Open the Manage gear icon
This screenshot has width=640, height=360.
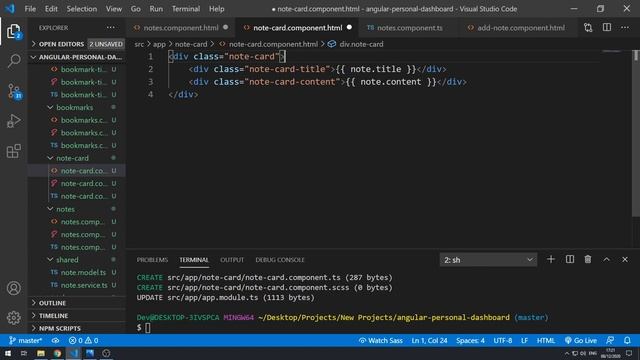tap(13, 318)
